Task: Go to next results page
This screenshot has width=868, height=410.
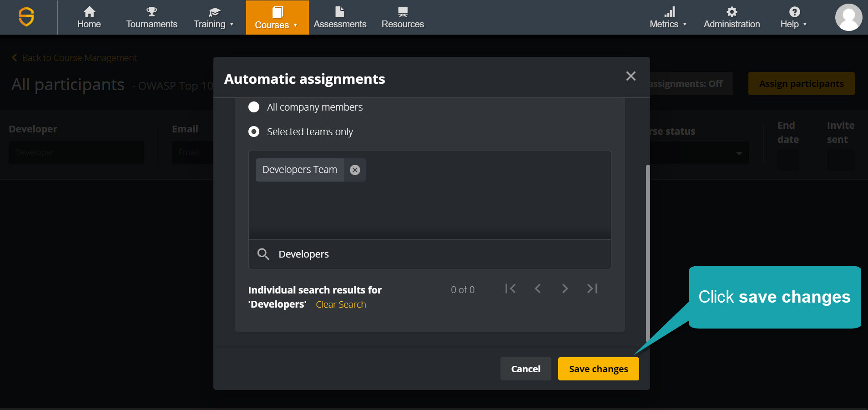Action: click(565, 289)
